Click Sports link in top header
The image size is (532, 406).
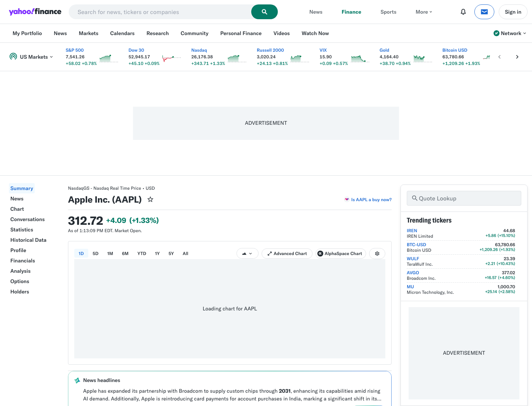(388, 12)
